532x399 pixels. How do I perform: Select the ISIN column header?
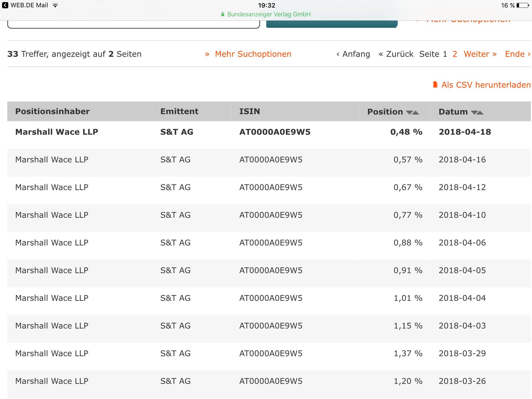(x=249, y=111)
